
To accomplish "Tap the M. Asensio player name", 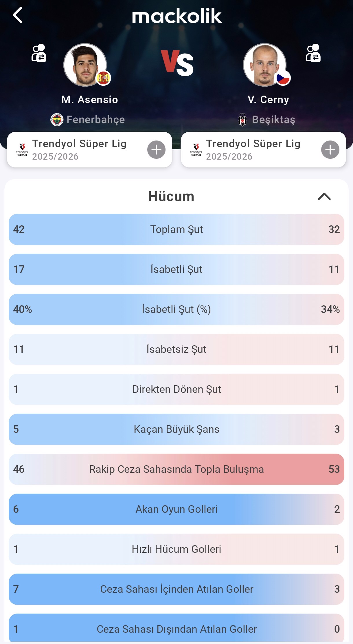I will [90, 100].
